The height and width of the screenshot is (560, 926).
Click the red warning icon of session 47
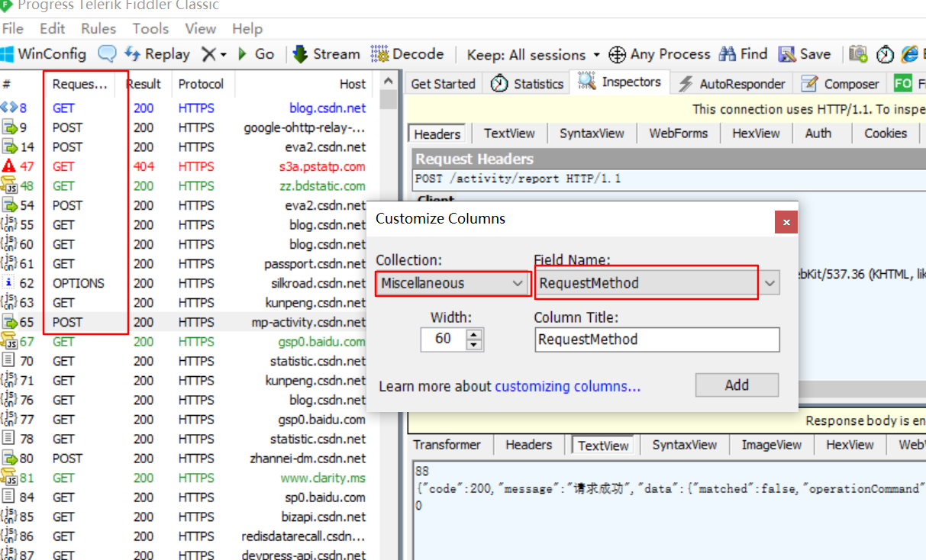click(8, 166)
